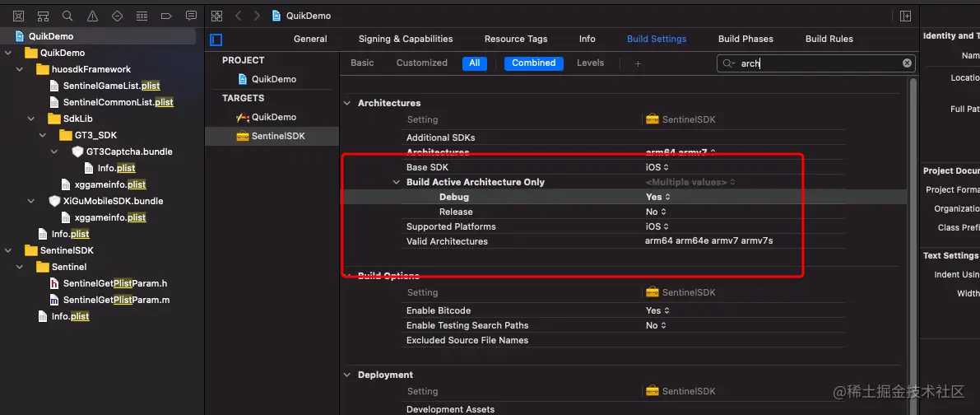Switch to the Build Phases tab
Image resolution: width=980 pixels, height=415 pixels.
pyautogui.click(x=745, y=39)
